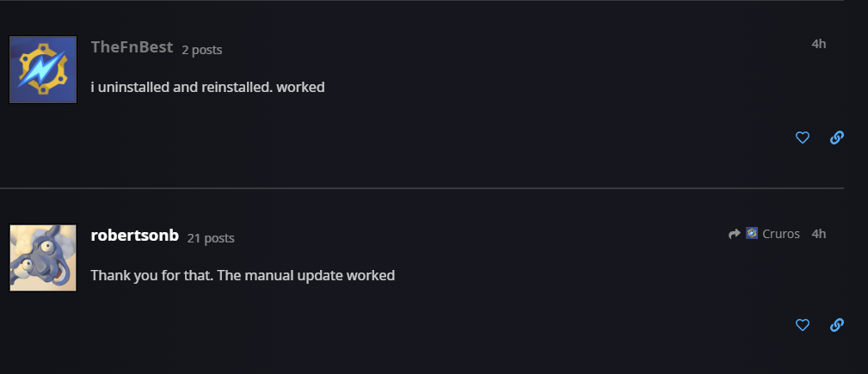The image size is (868, 374).
Task: Like TheFnBest's post with the heart icon
Action: [803, 138]
